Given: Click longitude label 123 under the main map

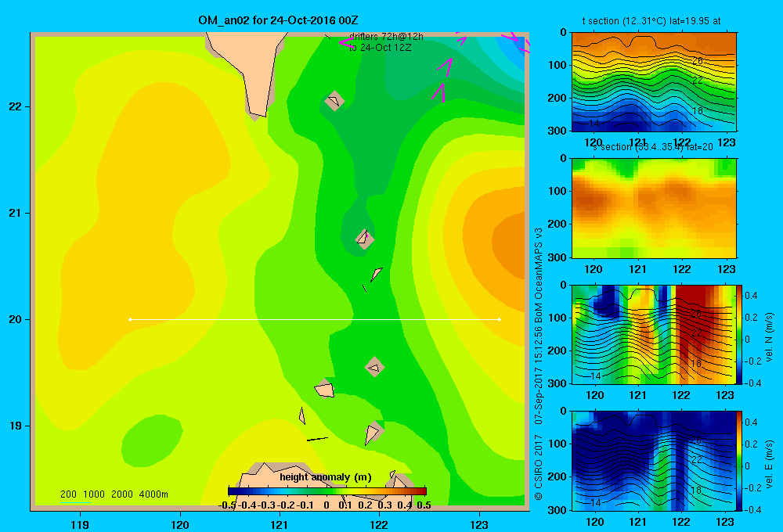Looking at the screenshot, I should click(479, 525).
